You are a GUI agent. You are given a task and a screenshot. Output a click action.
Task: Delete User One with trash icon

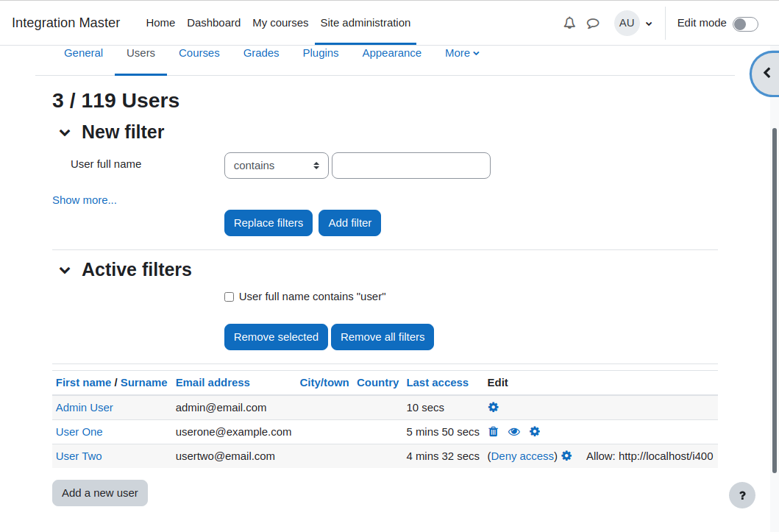click(493, 432)
